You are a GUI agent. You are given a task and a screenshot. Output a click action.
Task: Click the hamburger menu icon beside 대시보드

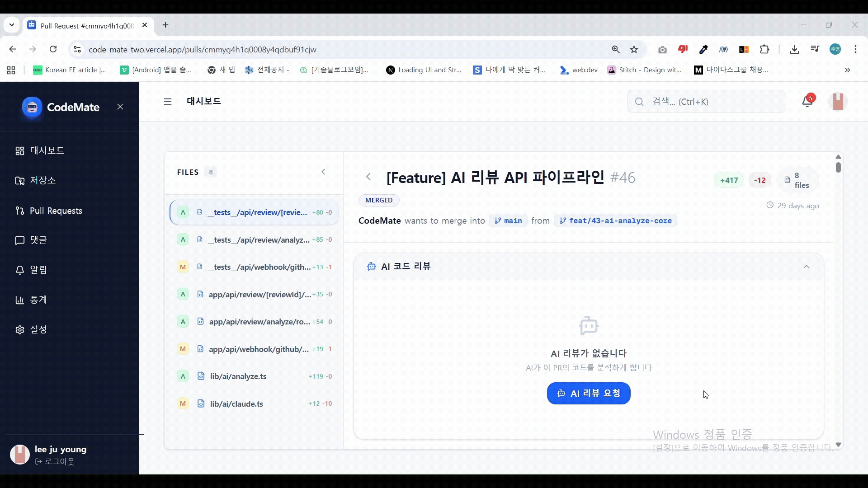click(168, 102)
